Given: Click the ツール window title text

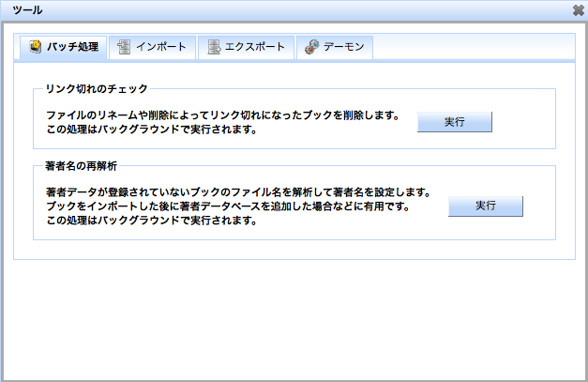Looking at the screenshot, I should click(x=27, y=10).
